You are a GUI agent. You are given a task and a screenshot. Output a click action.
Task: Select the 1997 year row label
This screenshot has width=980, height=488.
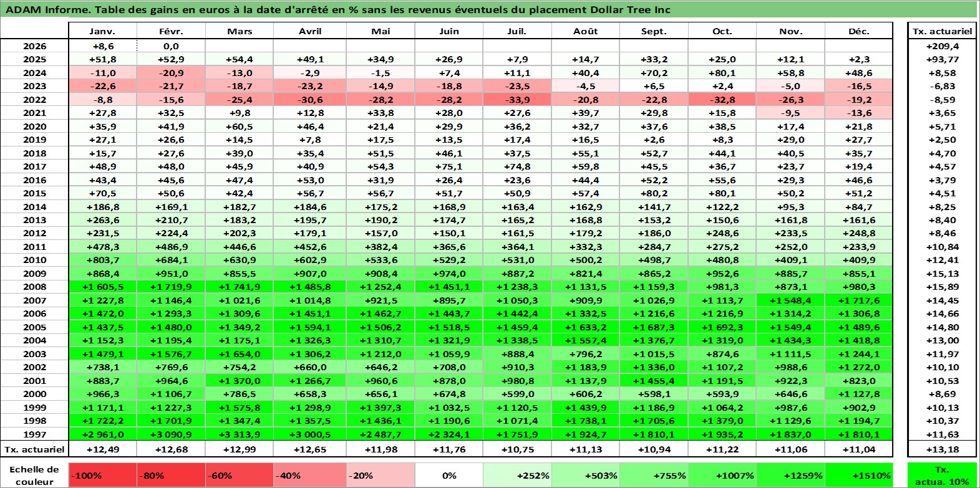click(x=34, y=434)
